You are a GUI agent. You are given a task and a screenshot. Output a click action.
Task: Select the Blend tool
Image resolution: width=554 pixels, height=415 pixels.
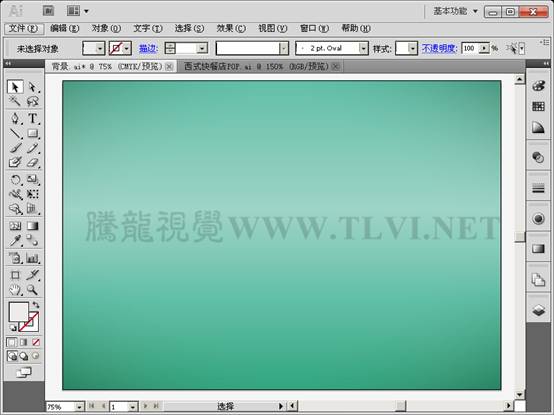coord(33,241)
